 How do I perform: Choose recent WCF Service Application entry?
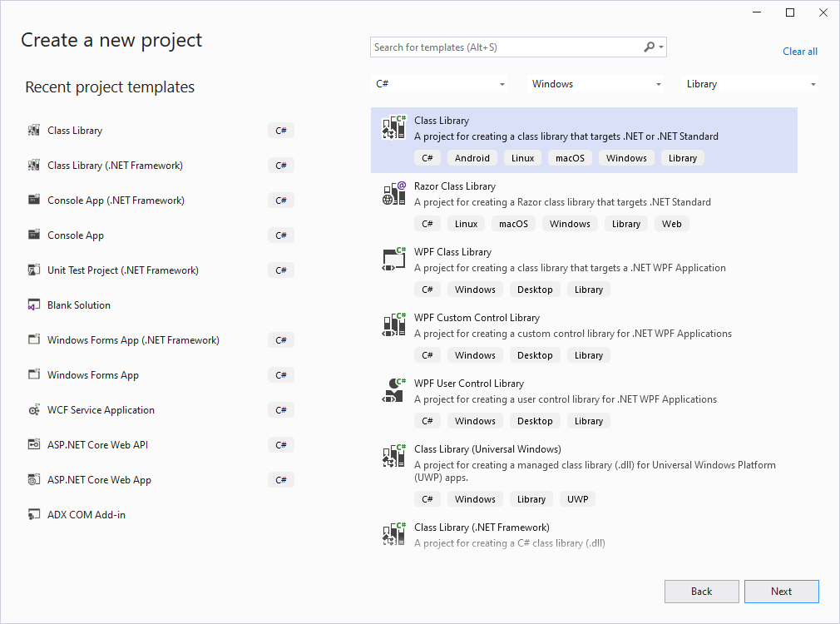(101, 410)
